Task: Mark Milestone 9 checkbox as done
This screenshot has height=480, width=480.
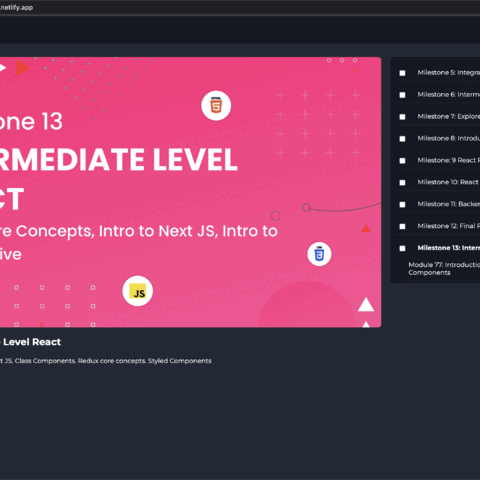Action: pos(402,161)
